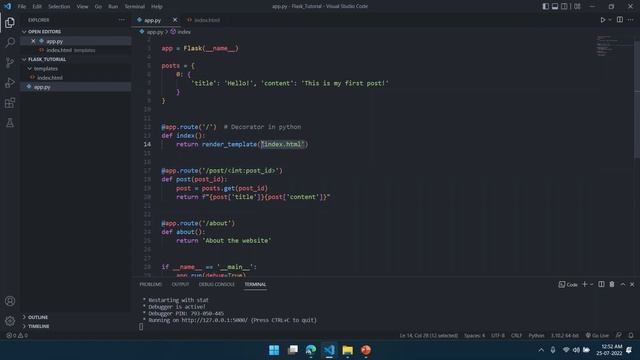Close the terminal panel
The height and width of the screenshot is (360, 640).
632,284
